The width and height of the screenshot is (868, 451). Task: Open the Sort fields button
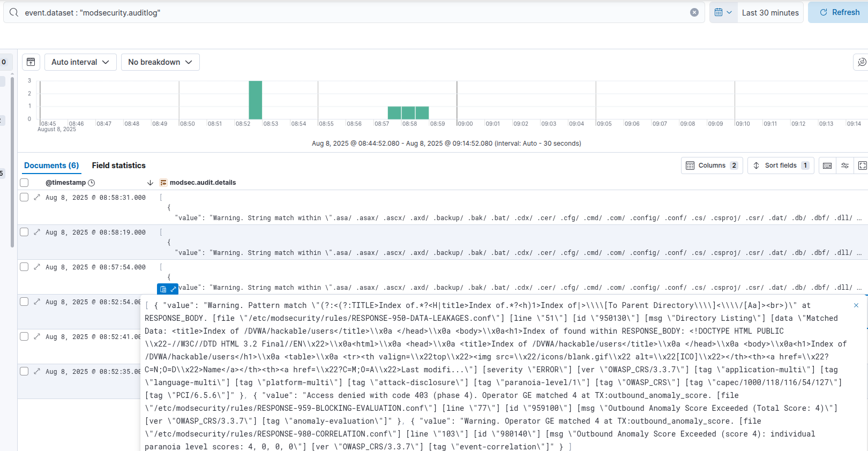(780, 166)
